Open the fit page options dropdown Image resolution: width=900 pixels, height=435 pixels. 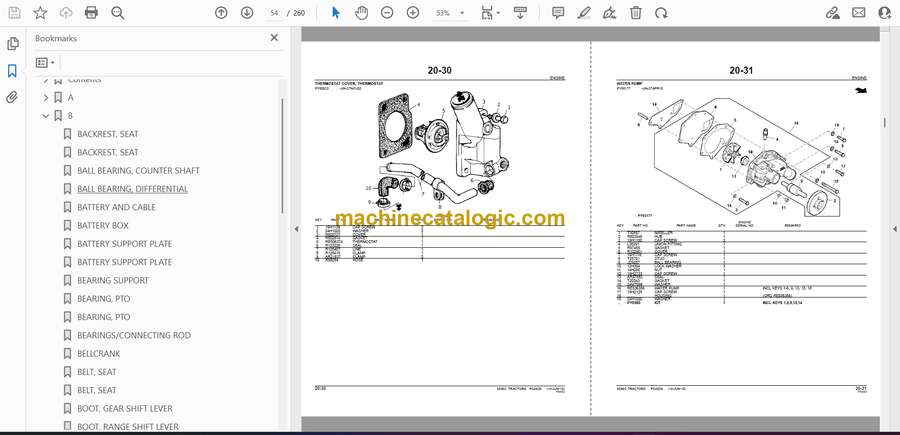[x=490, y=13]
